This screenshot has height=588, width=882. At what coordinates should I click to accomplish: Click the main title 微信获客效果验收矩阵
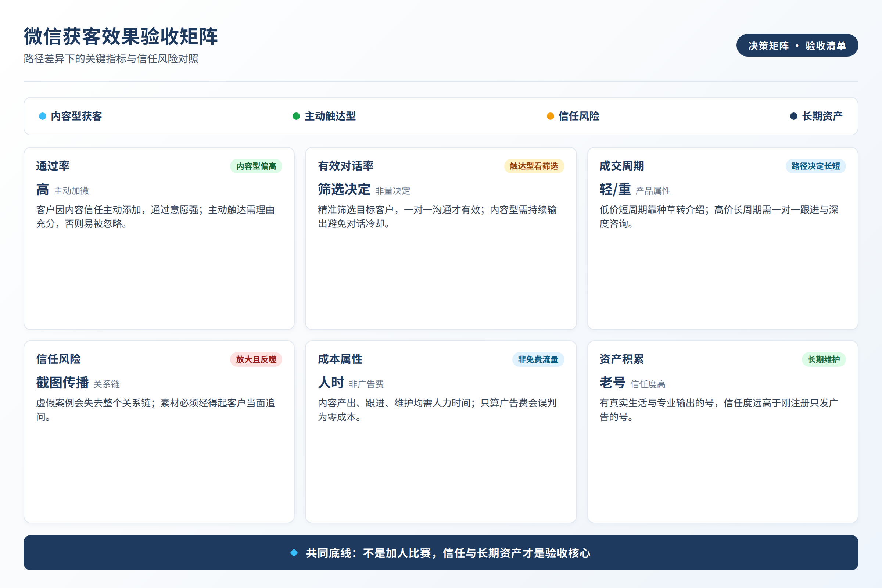point(121,36)
